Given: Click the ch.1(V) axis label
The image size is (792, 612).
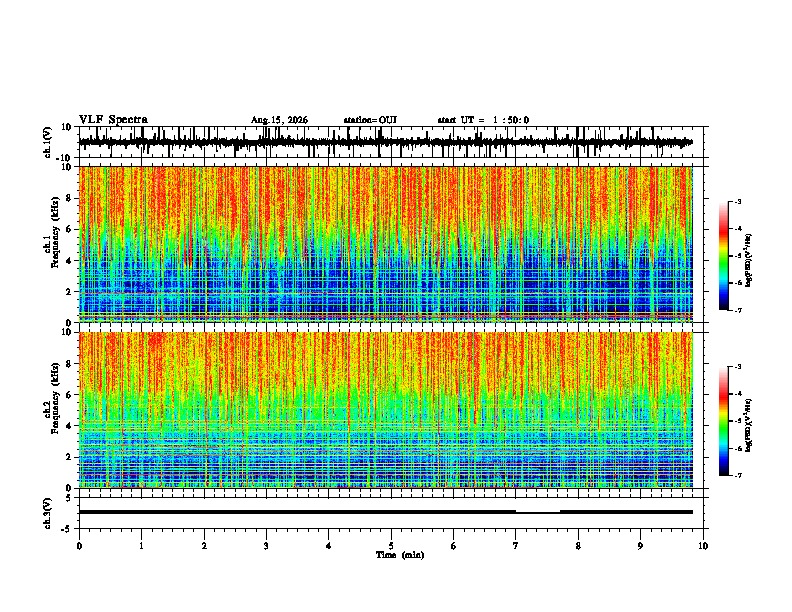Looking at the screenshot, I should coord(48,143).
